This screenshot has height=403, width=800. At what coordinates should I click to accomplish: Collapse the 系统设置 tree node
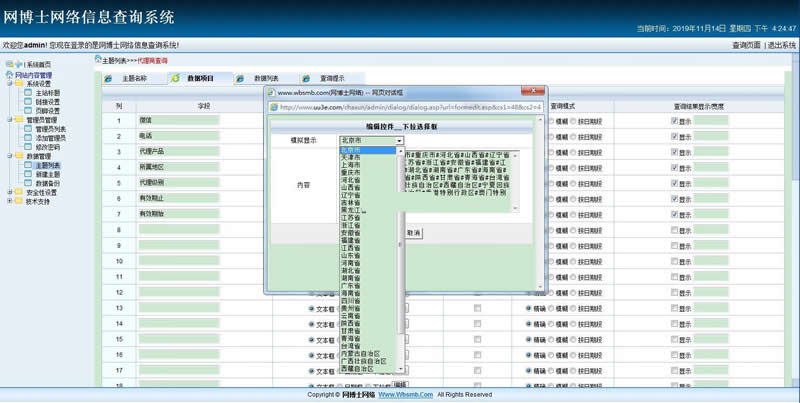tap(10, 84)
